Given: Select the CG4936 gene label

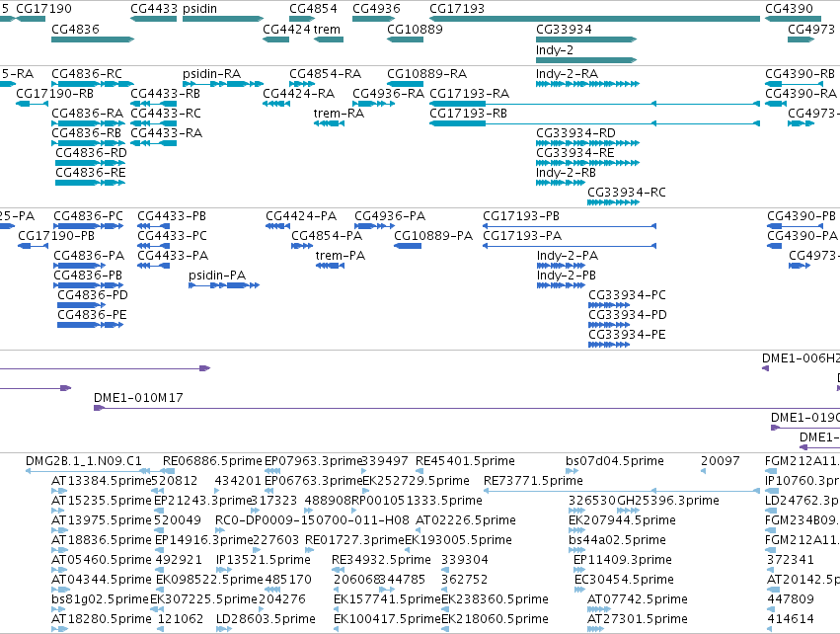Looking at the screenshot, I should pos(376,9).
